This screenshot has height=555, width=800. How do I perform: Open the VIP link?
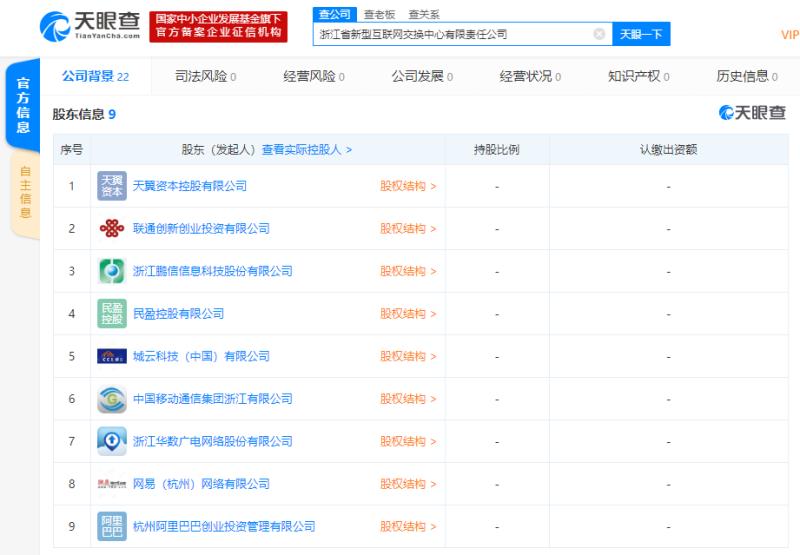pyautogui.click(x=790, y=35)
